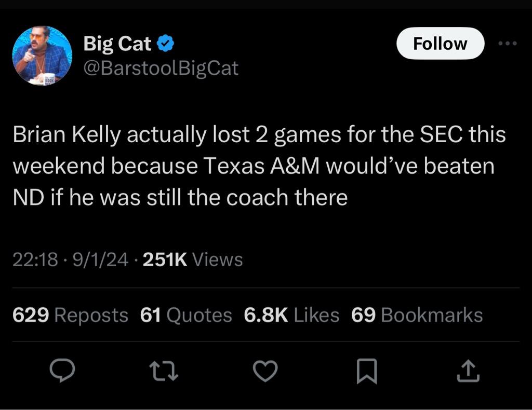532x410 pixels.
Task: Visit the @BarstoolBigCat handle link
Action: 161,69
